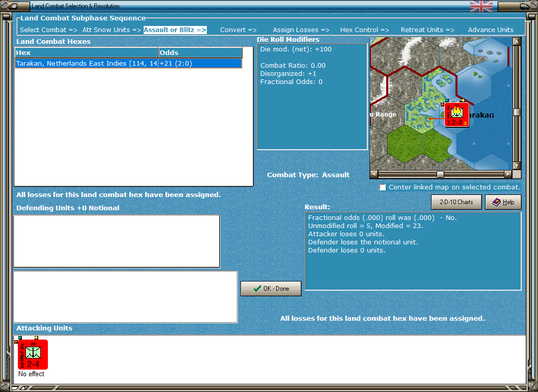
Task: Click the purple book icon on Help button
Action: point(497,202)
